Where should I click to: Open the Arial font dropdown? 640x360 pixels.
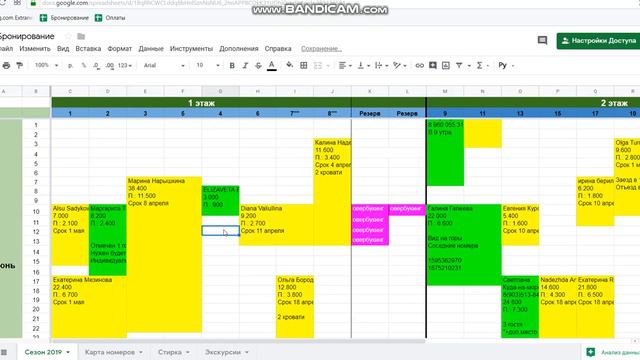(x=164, y=65)
